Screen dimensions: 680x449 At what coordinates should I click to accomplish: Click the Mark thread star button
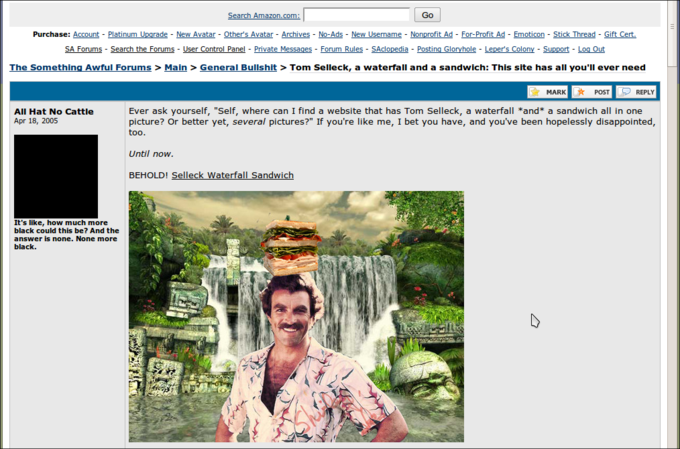[x=547, y=92]
